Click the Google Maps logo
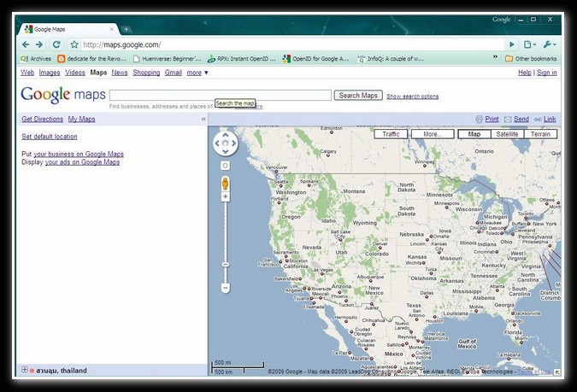 point(63,95)
